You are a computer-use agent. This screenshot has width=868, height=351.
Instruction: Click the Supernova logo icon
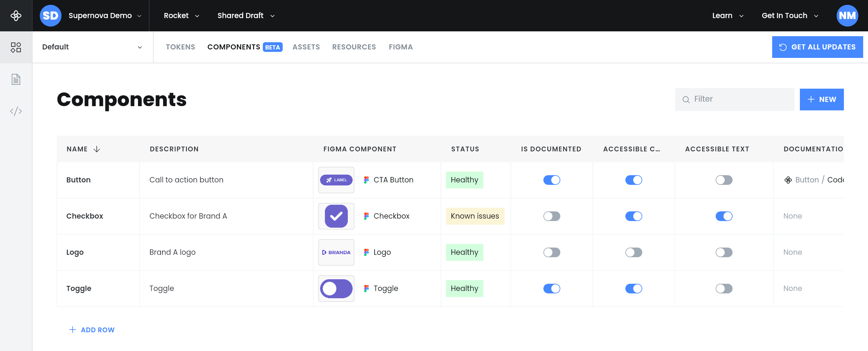16,15
